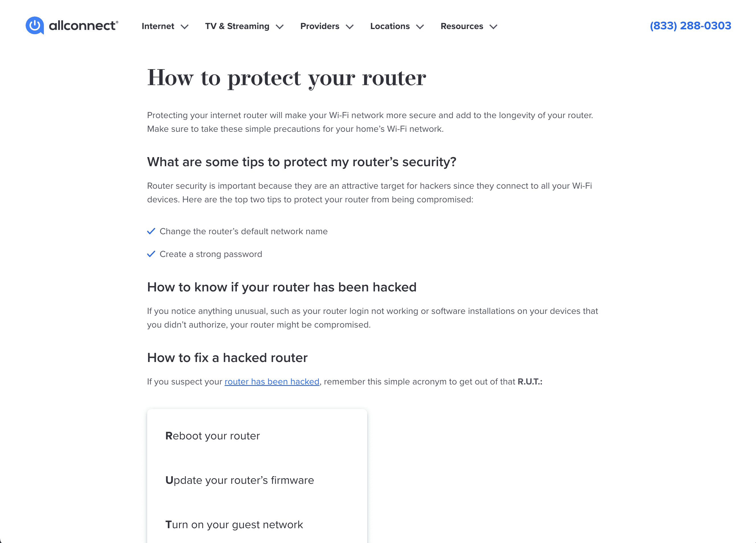
Task: Click the TV & Streaming menu label
Action: (x=237, y=26)
